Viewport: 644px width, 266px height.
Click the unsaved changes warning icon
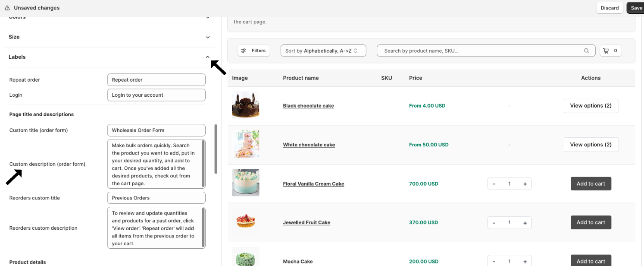pyautogui.click(x=7, y=8)
